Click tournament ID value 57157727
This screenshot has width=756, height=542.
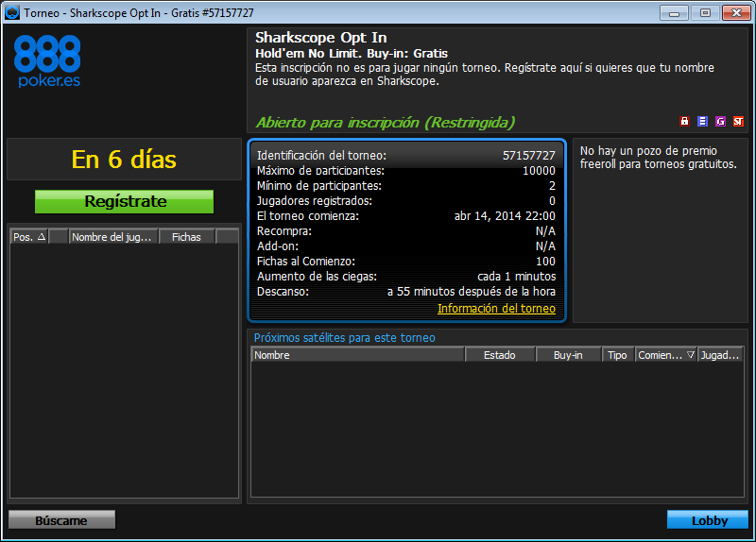(x=529, y=155)
